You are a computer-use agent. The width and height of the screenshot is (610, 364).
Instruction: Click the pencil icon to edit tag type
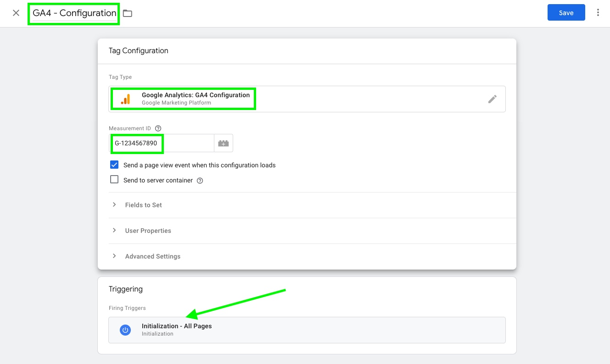(x=492, y=99)
